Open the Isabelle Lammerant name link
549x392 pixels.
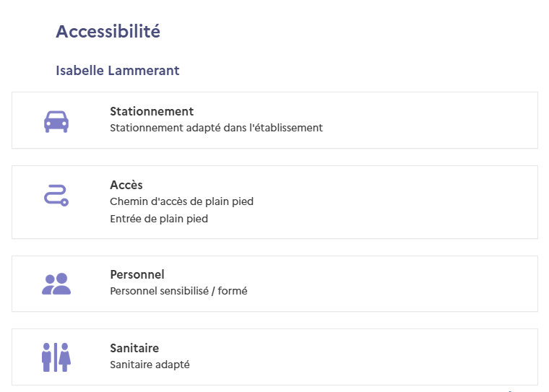(x=118, y=70)
